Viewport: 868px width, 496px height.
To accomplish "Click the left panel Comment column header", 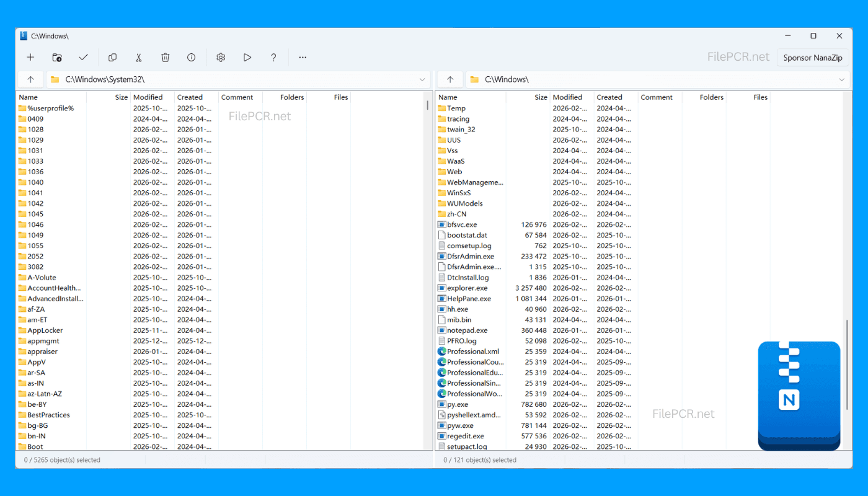I will click(241, 97).
